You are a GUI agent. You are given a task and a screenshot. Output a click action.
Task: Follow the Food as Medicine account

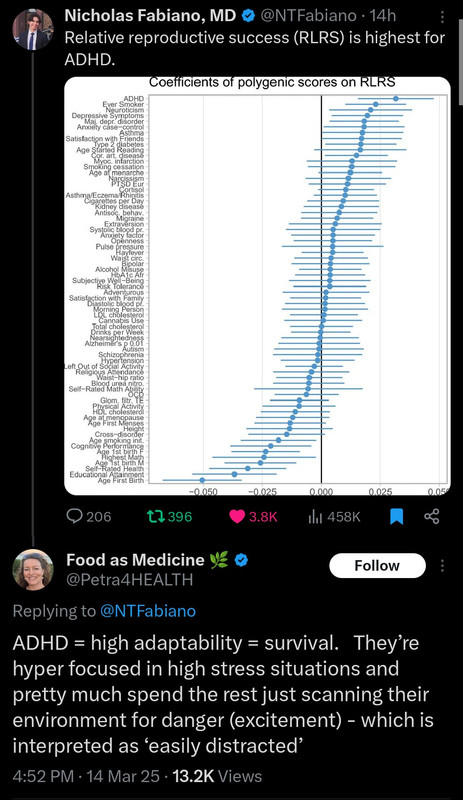(377, 565)
